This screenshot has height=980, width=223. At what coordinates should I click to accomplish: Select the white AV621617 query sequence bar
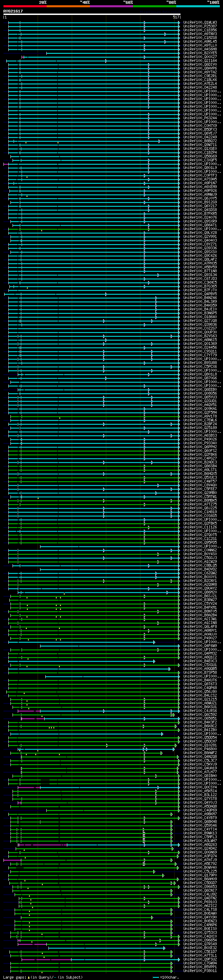[92, 14]
